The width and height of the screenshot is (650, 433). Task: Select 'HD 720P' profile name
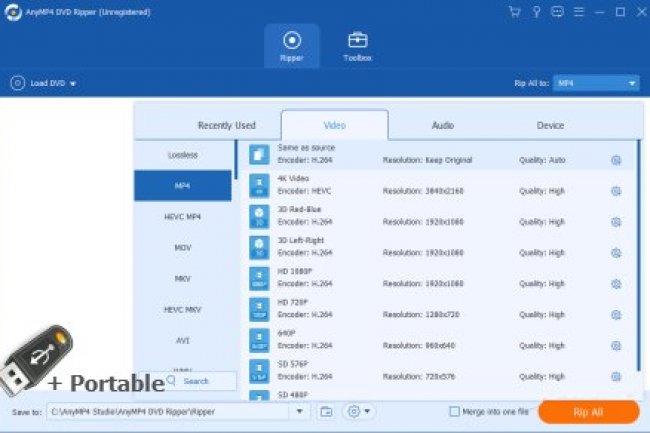[x=293, y=302]
